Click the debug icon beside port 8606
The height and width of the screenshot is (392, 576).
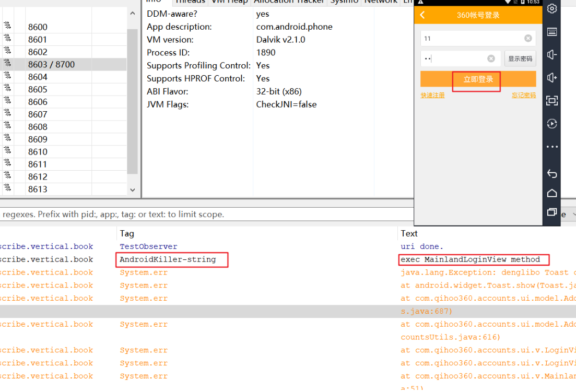click(7, 100)
